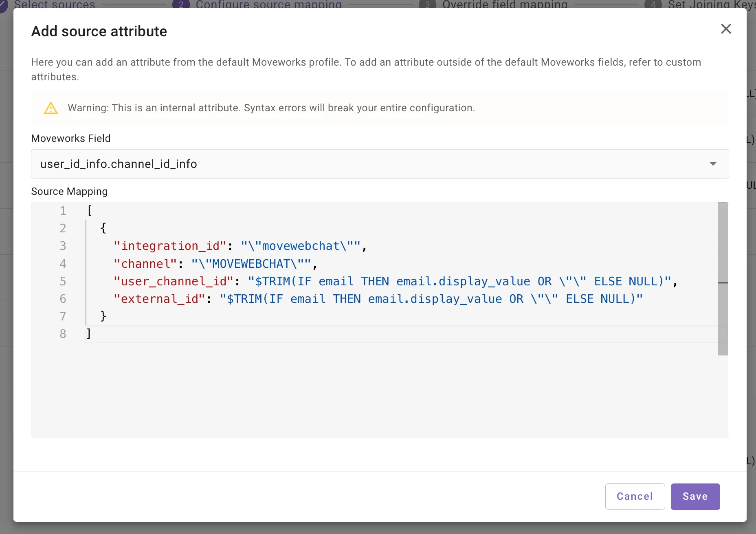
Task: Click the $TRIM expression on line 6
Action: [431, 299]
